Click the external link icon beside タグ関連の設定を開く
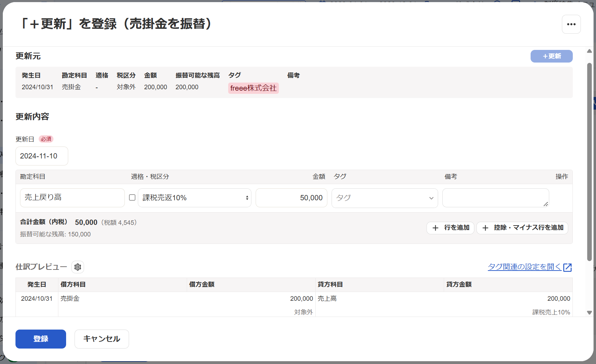Image resolution: width=596 pixels, height=364 pixels. coord(568,267)
